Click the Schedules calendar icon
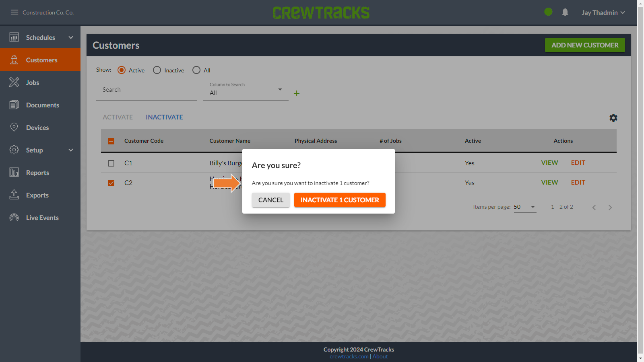This screenshot has width=644, height=362. 14,37
